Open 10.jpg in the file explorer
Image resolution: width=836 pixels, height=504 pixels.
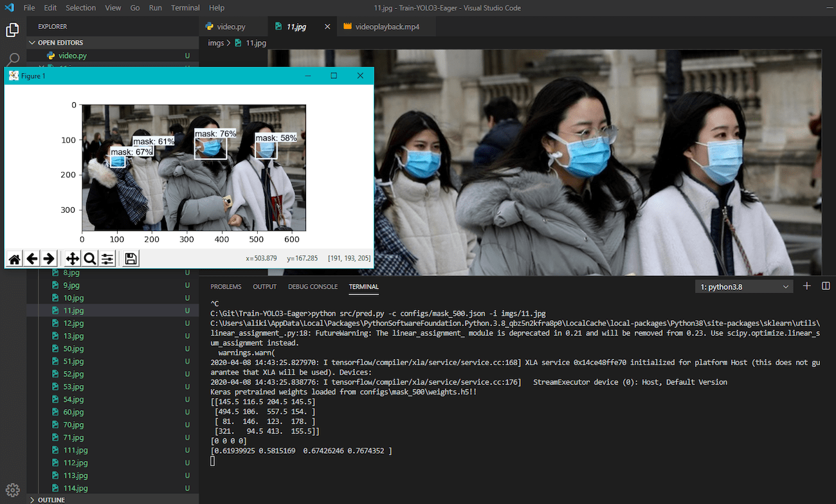click(113, 298)
